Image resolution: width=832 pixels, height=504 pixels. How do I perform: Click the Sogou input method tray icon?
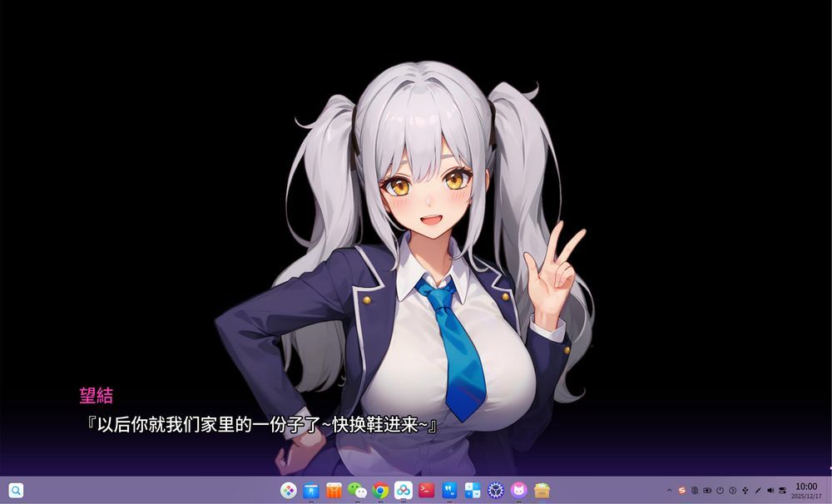point(682,491)
